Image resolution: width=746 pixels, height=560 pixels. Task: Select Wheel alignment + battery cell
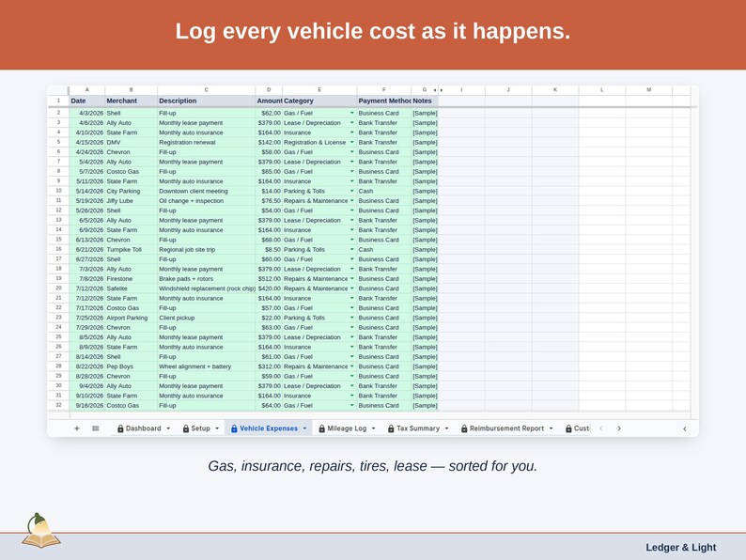coord(206,366)
